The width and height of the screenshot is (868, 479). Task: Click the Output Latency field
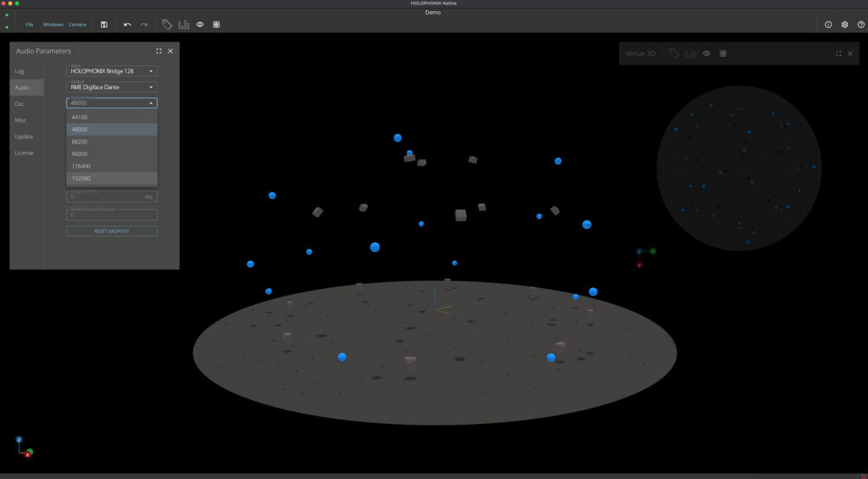(112, 197)
